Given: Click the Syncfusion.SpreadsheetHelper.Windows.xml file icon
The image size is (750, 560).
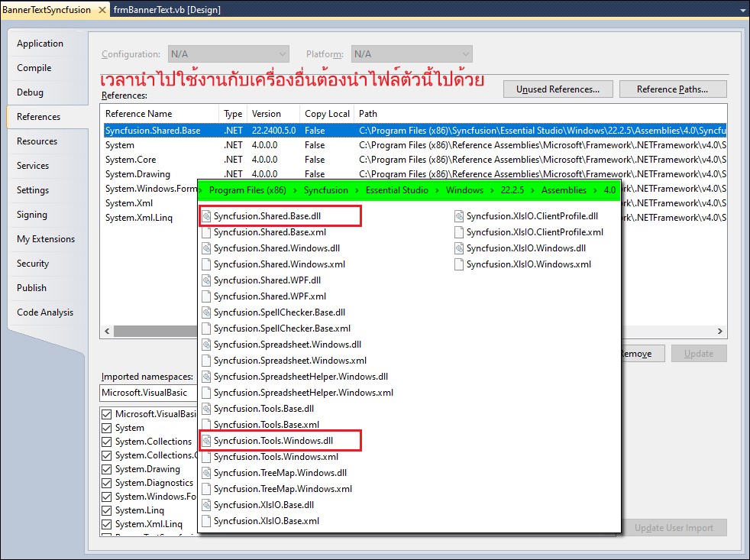Looking at the screenshot, I should (x=206, y=393).
